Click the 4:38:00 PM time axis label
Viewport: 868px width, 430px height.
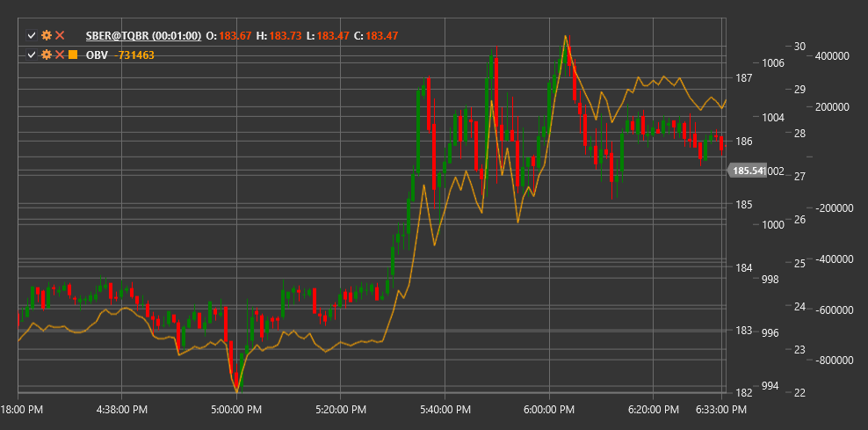(x=122, y=410)
